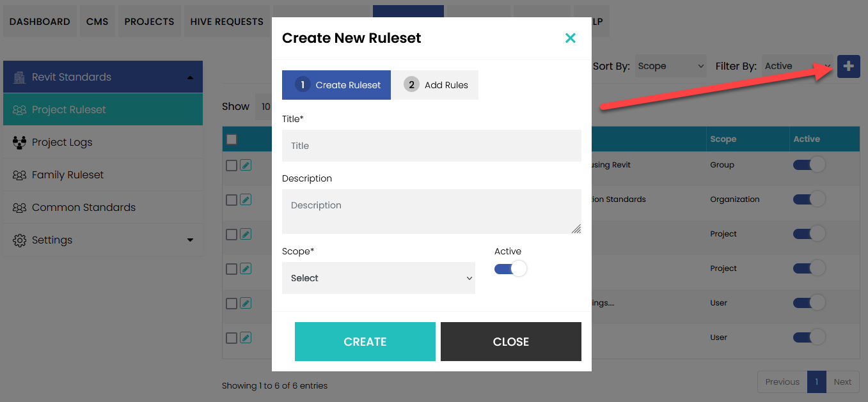Open the Sort By Scope dropdown
Image resolution: width=868 pixels, height=402 pixels.
click(670, 65)
